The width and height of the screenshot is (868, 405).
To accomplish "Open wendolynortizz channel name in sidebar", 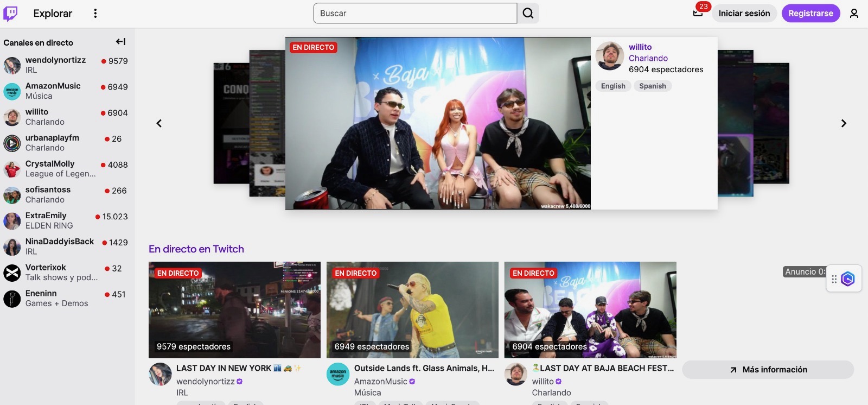I will pyautogui.click(x=55, y=60).
